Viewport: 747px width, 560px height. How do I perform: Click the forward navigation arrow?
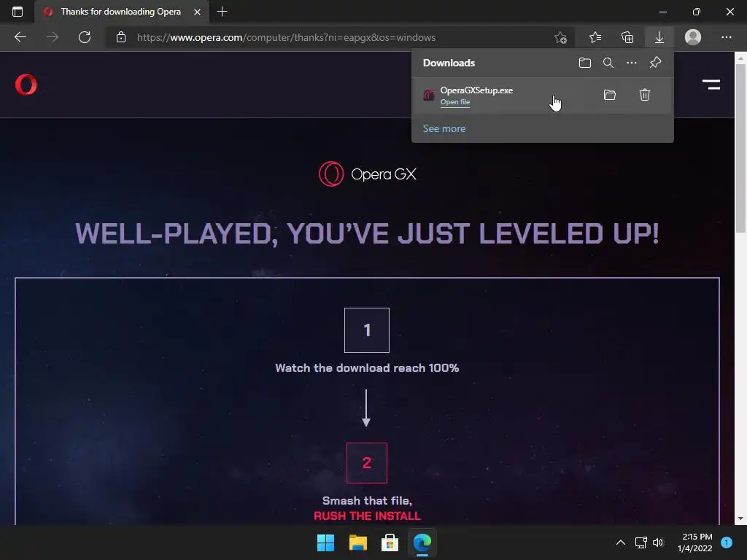tap(53, 37)
